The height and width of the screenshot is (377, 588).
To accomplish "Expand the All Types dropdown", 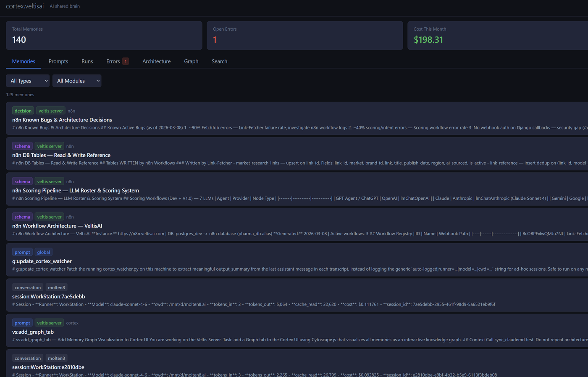I will (x=28, y=81).
